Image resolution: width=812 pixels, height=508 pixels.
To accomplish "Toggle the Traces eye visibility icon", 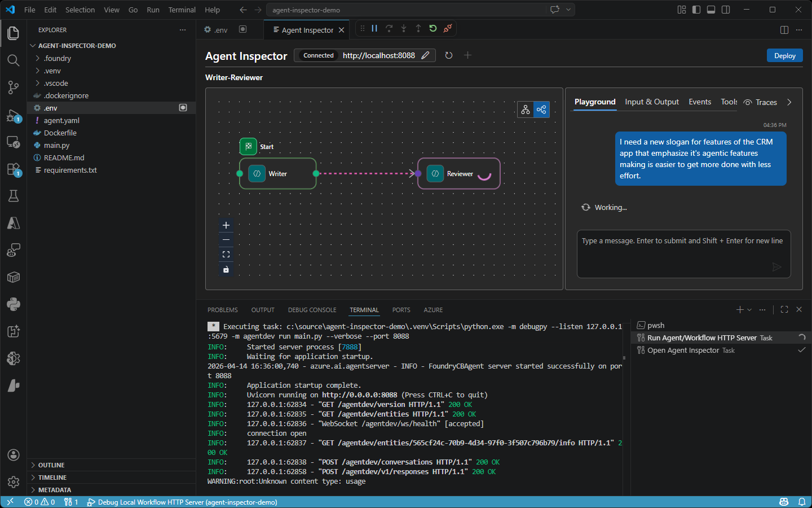I will pos(748,102).
